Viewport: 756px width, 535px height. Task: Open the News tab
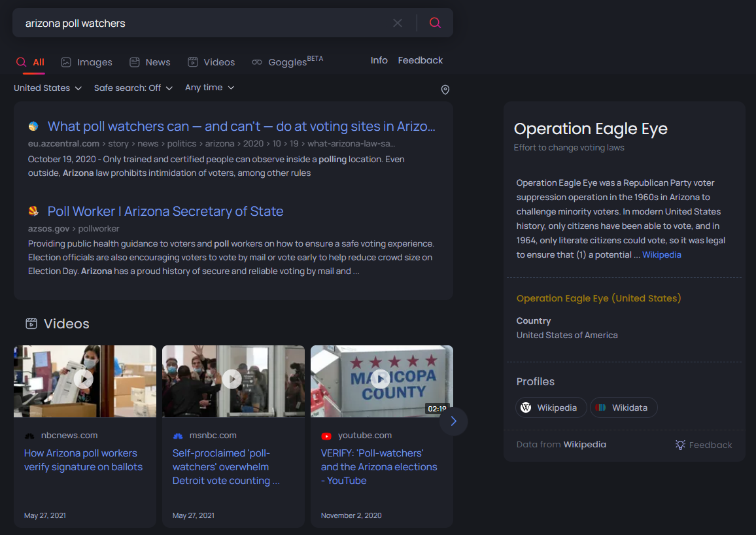(150, 62)
